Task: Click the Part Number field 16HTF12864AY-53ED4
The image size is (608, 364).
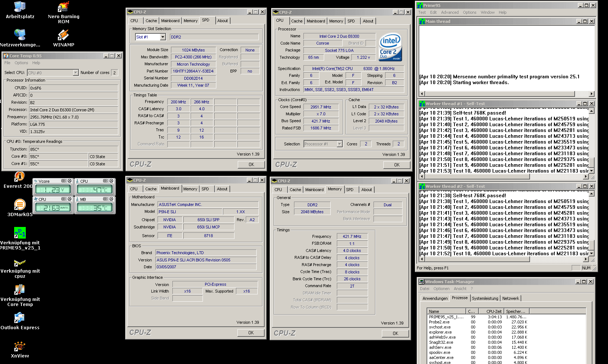Action: point(193,71)
